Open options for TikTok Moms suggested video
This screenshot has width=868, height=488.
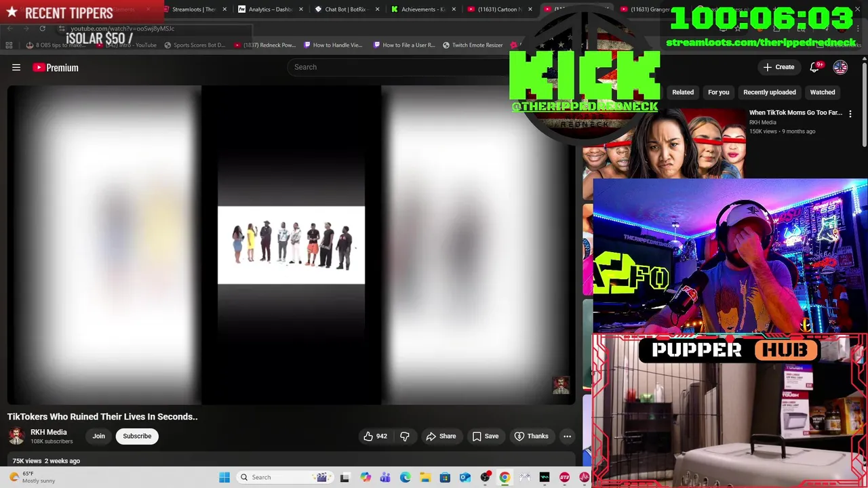(x=850, y=114)
